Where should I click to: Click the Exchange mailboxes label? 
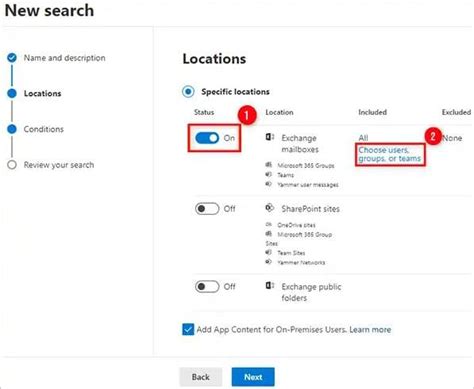(300, 144)
